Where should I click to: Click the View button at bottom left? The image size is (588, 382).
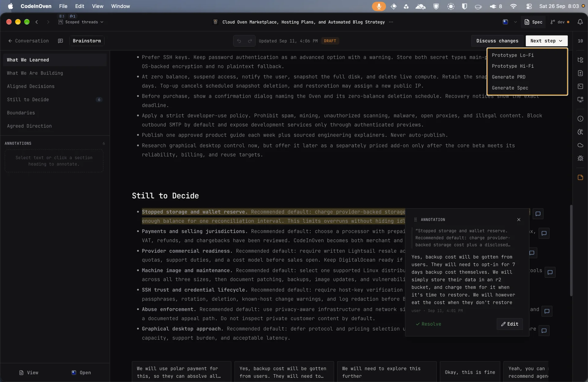[29, 373]
